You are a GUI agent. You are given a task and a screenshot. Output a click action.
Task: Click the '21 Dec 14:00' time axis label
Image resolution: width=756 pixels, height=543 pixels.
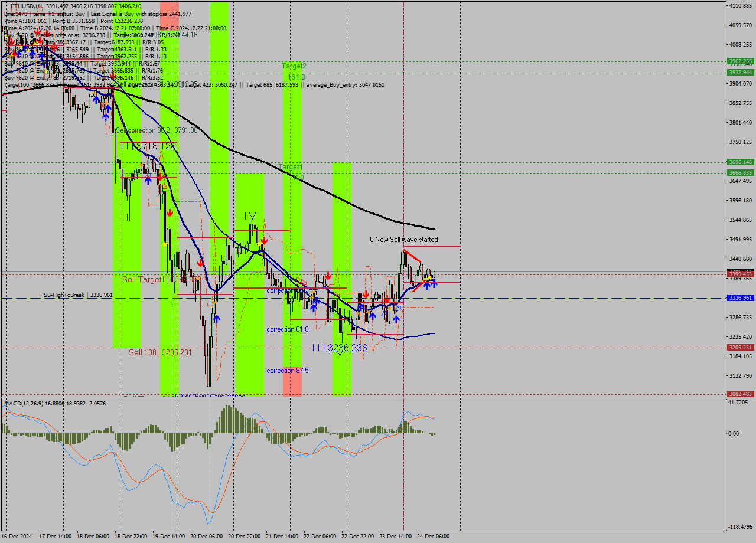(282, 537)
